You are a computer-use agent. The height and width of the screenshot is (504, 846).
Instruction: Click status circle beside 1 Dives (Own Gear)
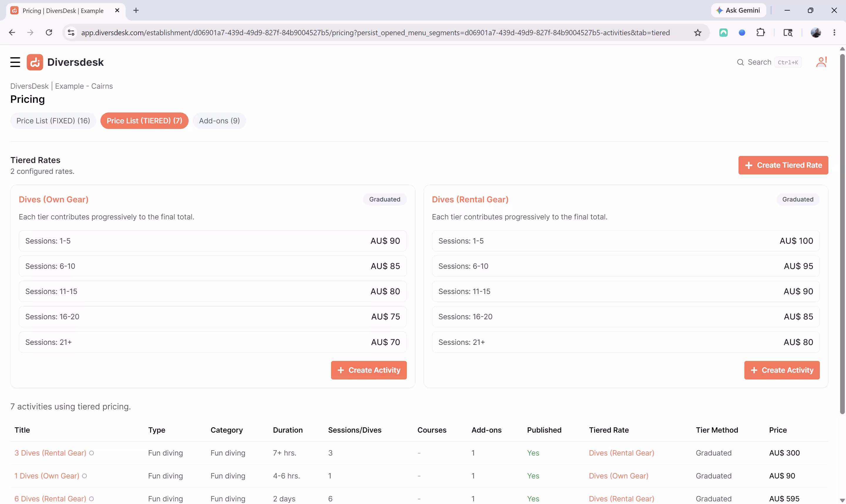pyautogui.click(x=85, y=476)
